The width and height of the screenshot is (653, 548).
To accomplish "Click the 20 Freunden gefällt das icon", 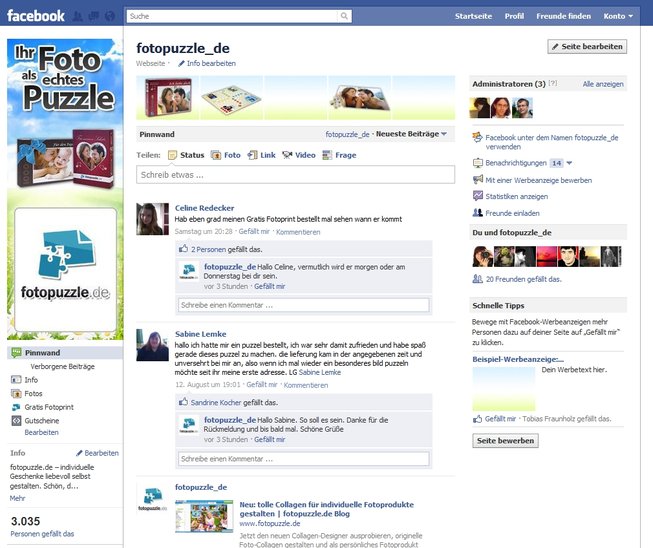I will (x=477, y=279).
